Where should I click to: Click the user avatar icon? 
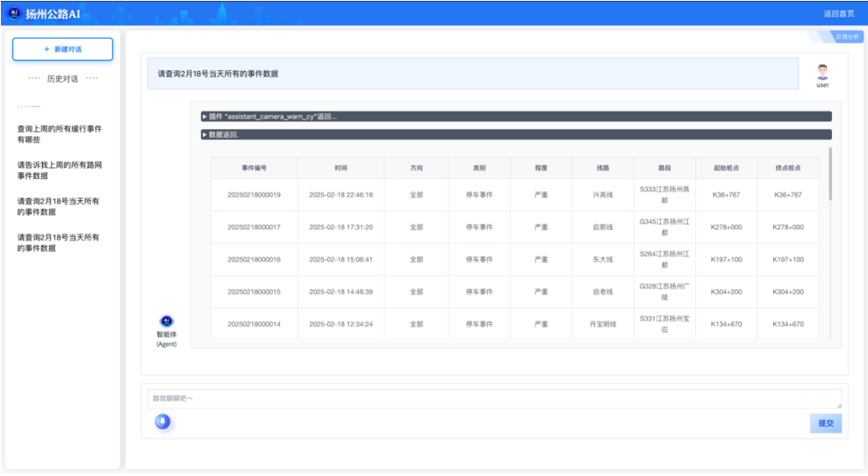coord(822,71)
